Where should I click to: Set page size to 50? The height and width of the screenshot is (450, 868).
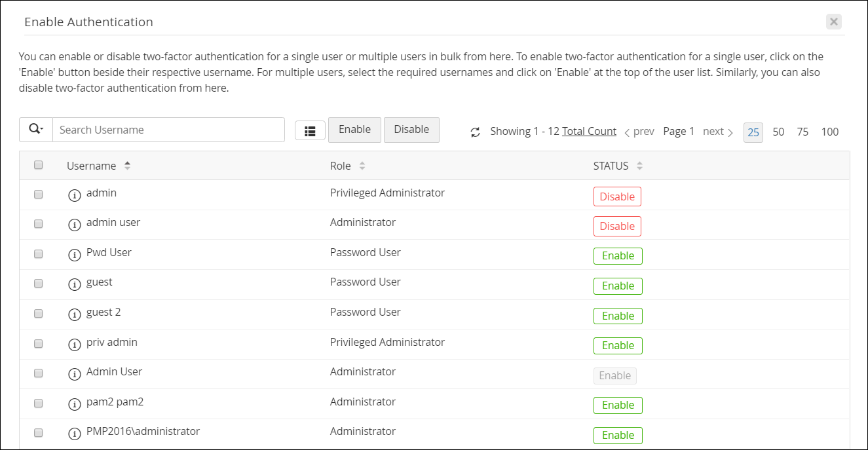[x=778, y=132]
